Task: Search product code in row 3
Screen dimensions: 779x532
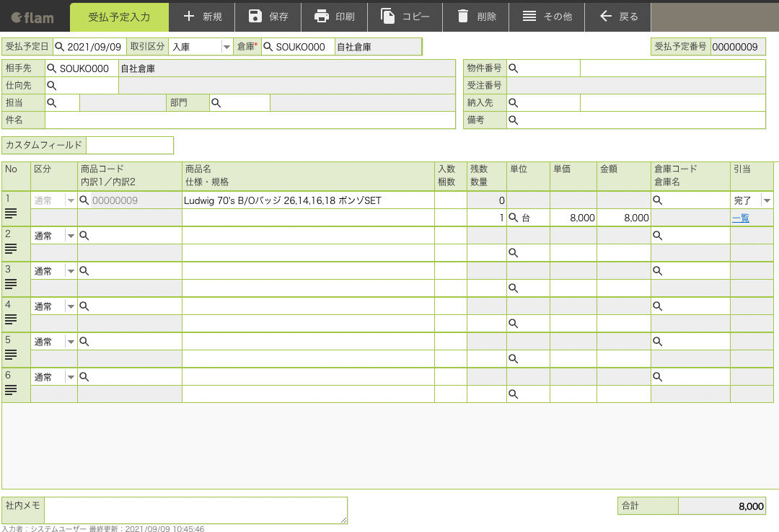Action: 84,271
